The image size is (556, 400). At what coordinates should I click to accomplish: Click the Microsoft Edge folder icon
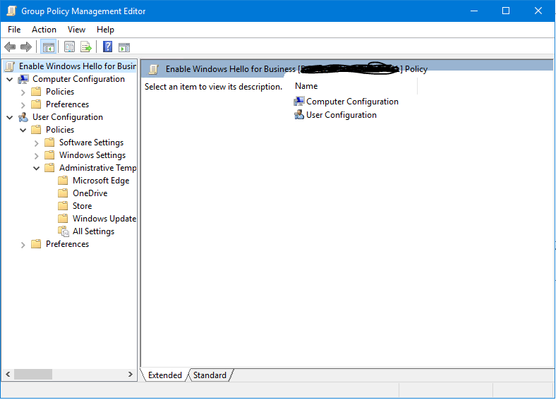(x=63, y=180)
